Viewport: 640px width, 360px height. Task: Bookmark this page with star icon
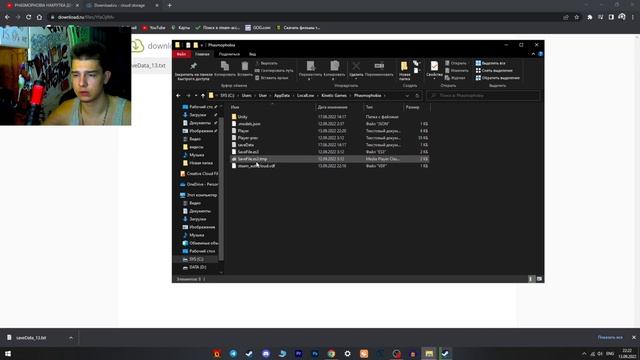coord(577,17)
